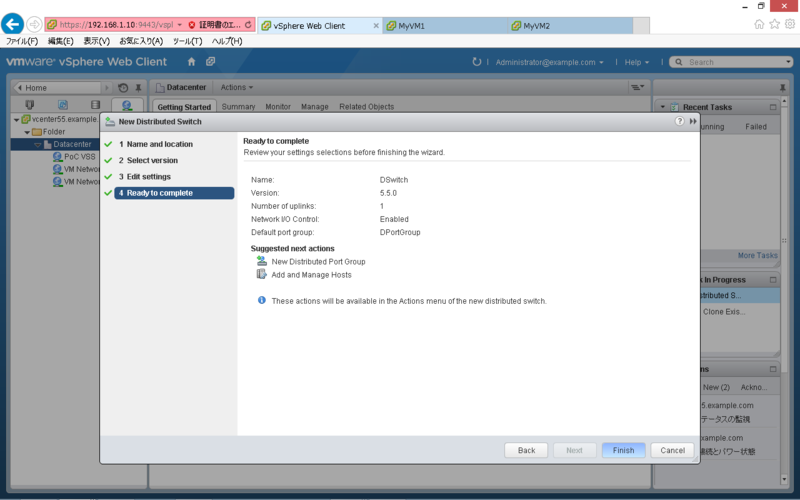Viewport: 800px width, 500px height.
Task: Select the Clone Exis... work in progress item
Action: pos(724,311)
